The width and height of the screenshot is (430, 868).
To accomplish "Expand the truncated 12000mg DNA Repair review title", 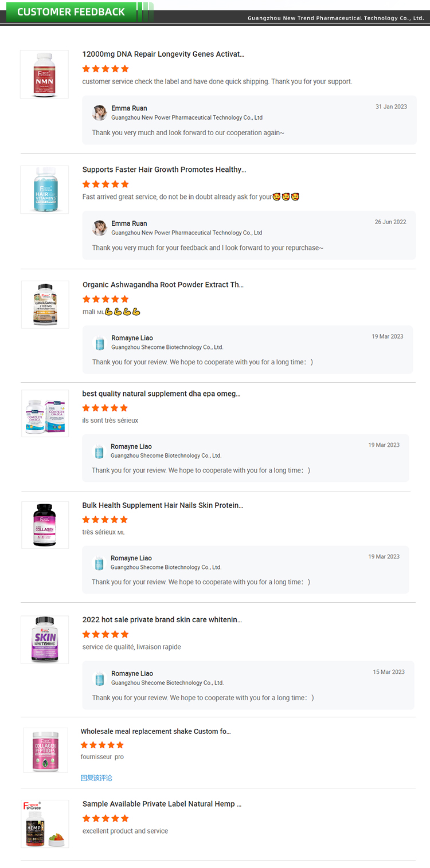I will (163, 54).
